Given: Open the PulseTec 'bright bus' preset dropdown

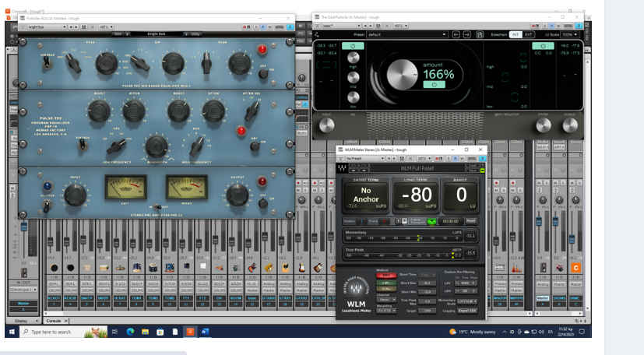Looking at the screenshot, I should click(47, 27).
